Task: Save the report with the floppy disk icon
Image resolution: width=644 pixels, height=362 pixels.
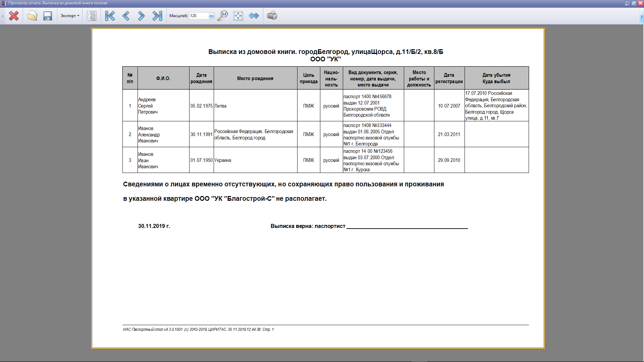Action: (x=48, y=16)
